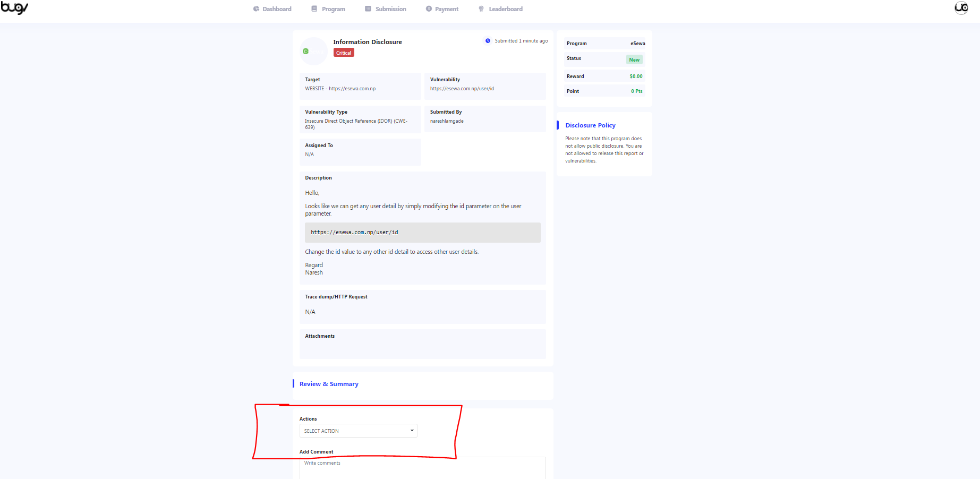The width and height of the screenshot is (980, 479).
Task: Click the Insecure Direct Object Reference text
Action: 356,124
